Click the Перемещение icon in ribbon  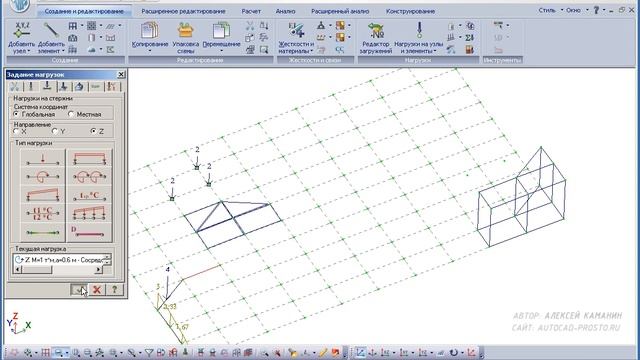(221, 31)
